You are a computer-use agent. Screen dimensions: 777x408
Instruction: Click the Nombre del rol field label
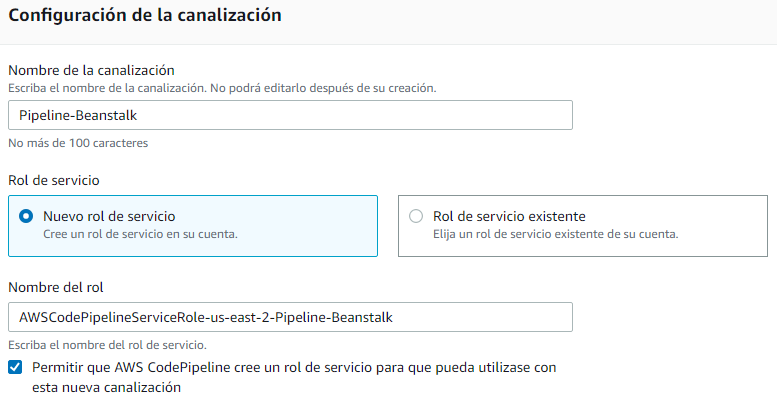tap(56, 288)
